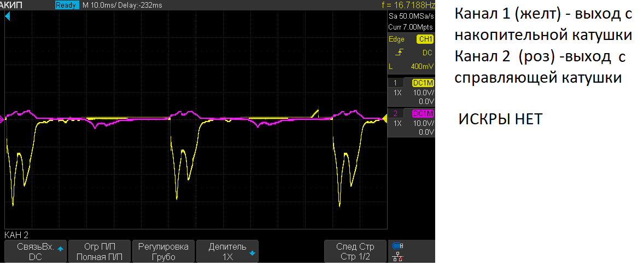Viewport: 644px width, 265px height.
Task: Click the magenta channel 2 ground marker
Action: coord(2,119)
